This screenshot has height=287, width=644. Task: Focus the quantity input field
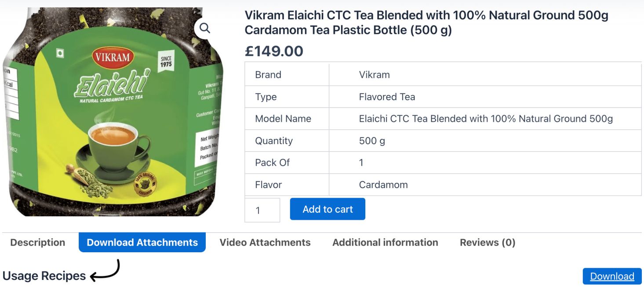point(262,210)
